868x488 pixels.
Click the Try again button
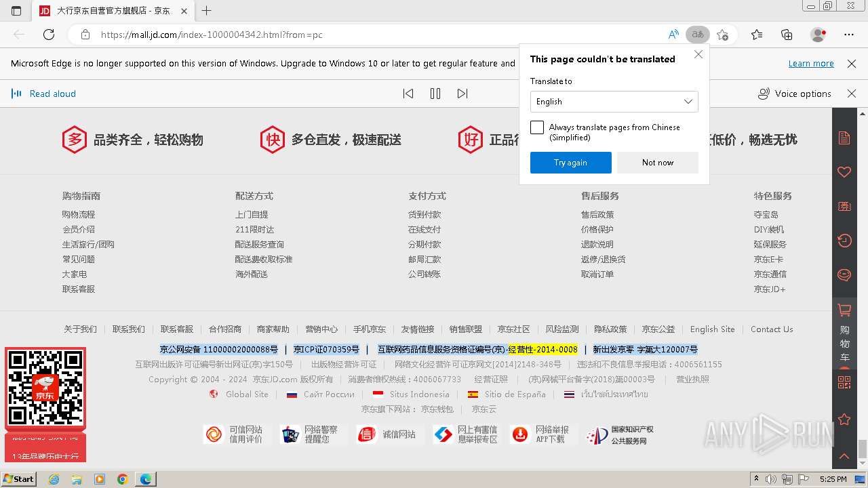tap(571, 163)
